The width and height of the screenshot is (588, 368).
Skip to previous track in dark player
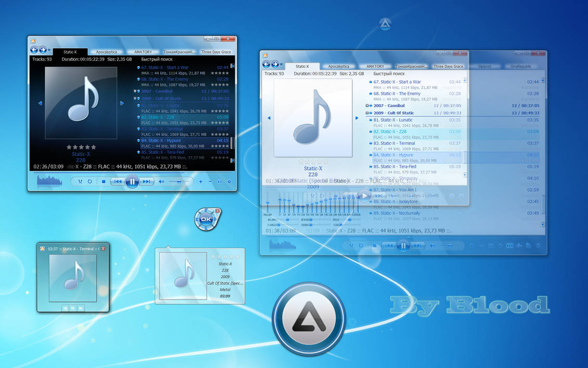pos(117,181)
